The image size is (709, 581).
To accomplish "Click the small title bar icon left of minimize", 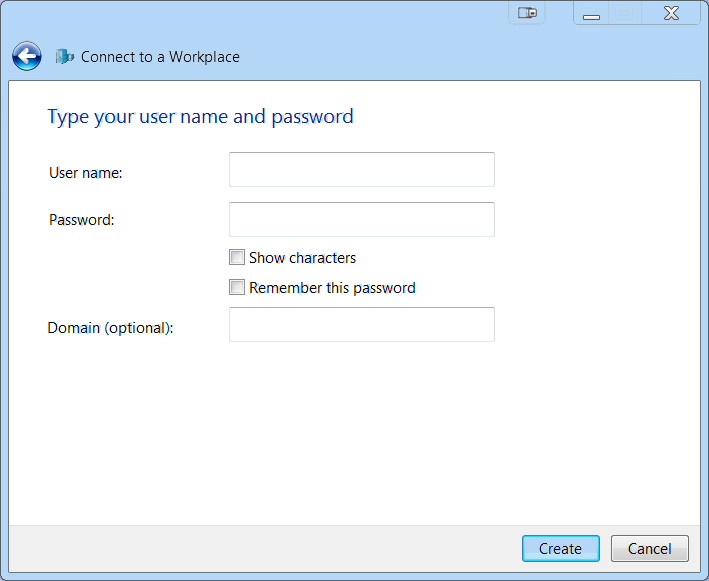I will (x=527, y=13).
